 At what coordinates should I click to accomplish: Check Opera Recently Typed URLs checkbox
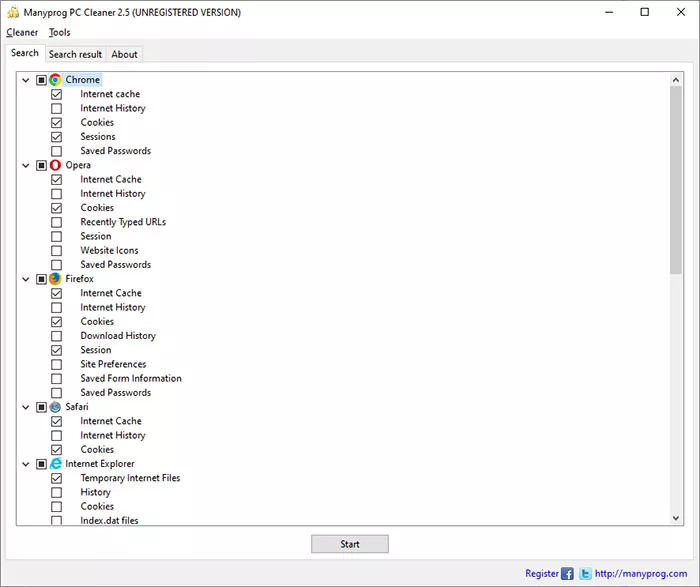coord(56,222)
